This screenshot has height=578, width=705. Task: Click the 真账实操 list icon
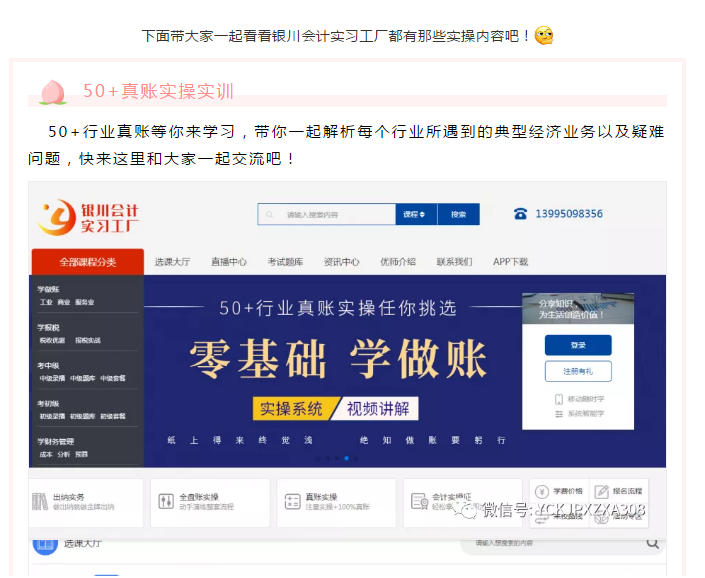point(291,502)
